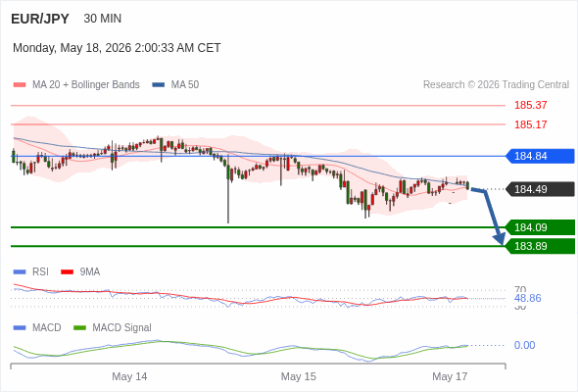The height and width of the screenshot is (392, 578).
Task: Click the green 183.89 support price tag
Action: 540,246
